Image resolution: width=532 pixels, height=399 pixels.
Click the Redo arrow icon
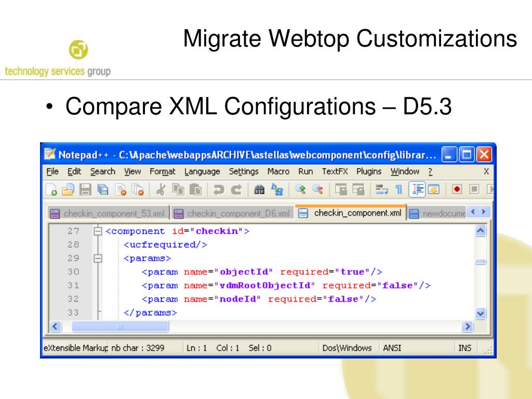[x=236, y=189]
